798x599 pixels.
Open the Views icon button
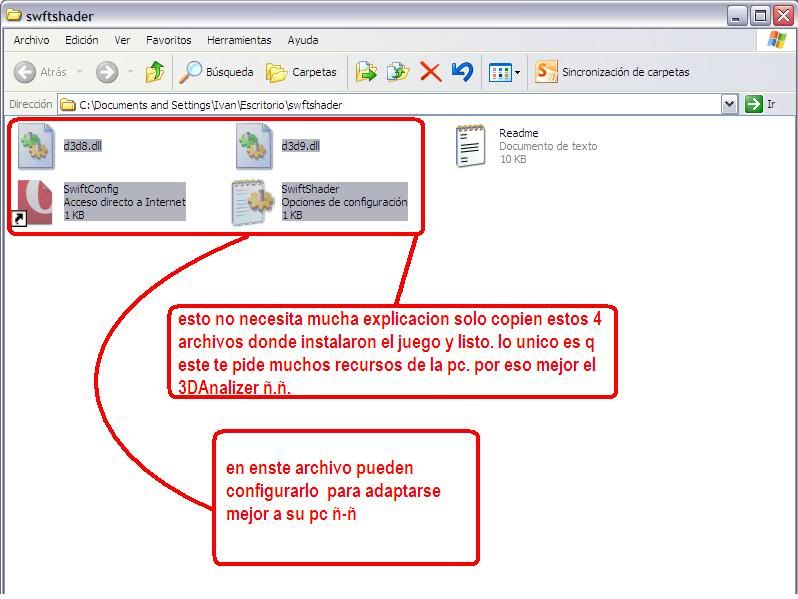click(x=500, y=73)
